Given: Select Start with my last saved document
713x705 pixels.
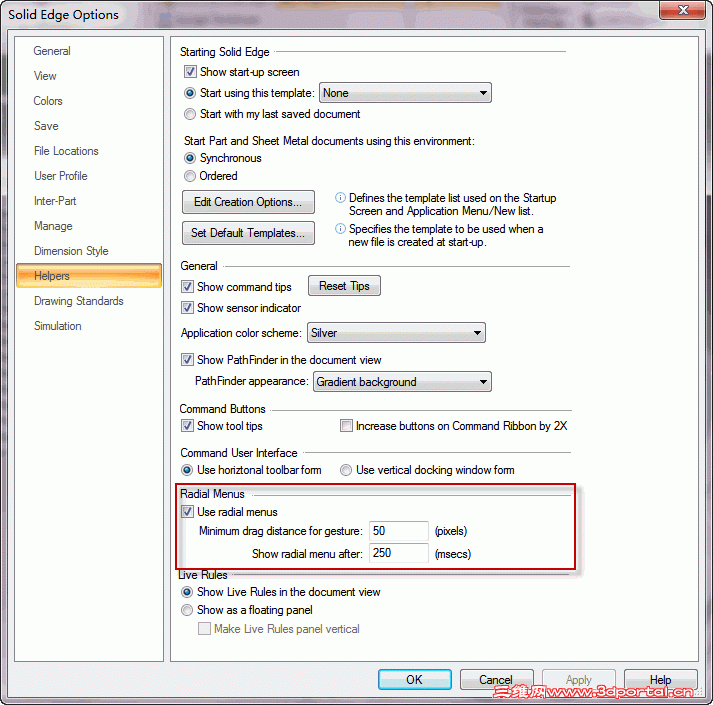Looking at the screenshot, I should [x=190, y=114].
